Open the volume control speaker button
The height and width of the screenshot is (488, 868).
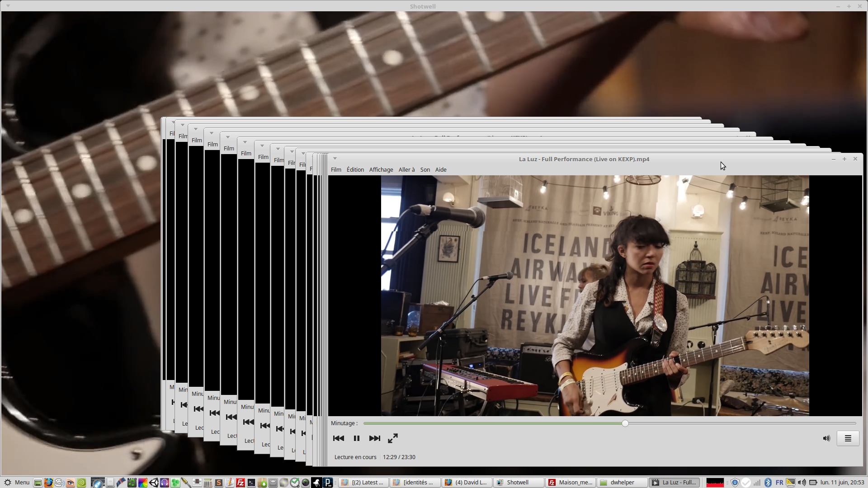(x=826, y=438)
